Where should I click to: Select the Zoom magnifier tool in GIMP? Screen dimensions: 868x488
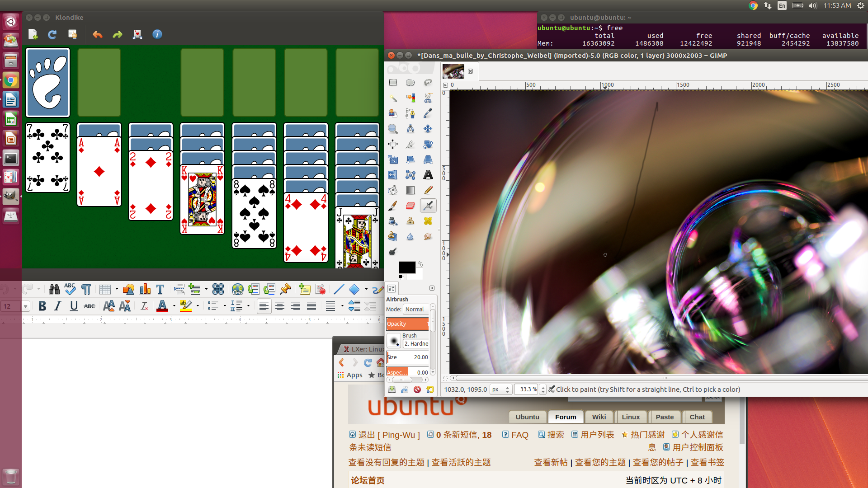393,129
